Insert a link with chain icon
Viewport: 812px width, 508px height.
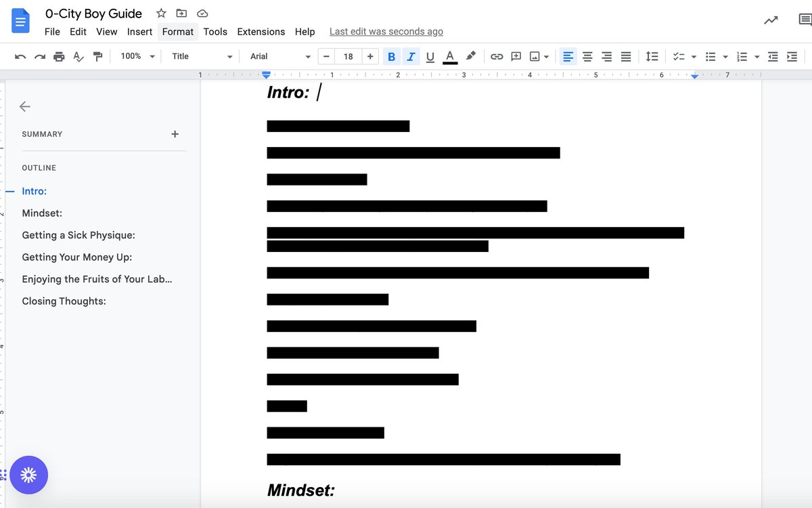pyautogui.click(x=497, y=56)
